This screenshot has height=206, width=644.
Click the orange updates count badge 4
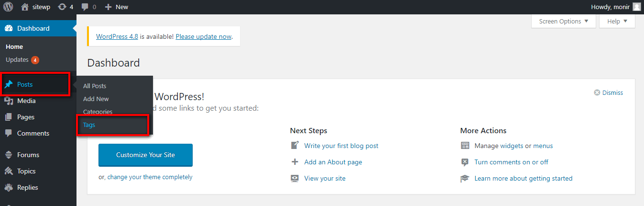point(35,60)
